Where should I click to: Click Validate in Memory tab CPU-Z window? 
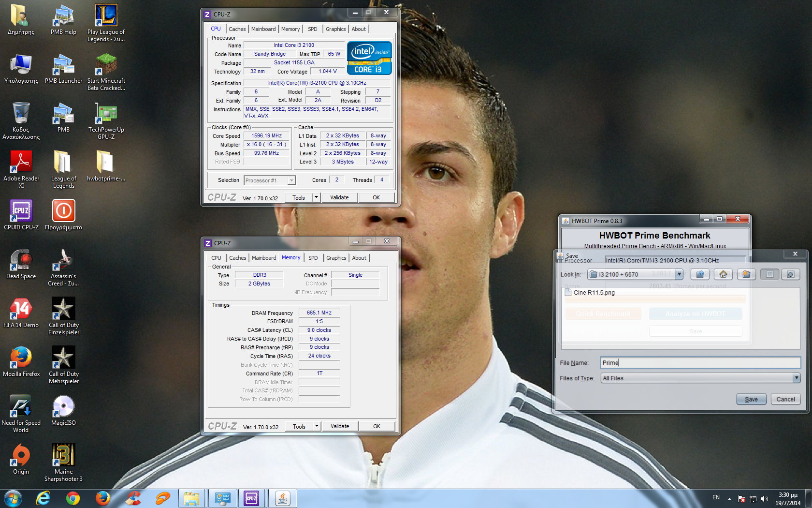point(340,426)
